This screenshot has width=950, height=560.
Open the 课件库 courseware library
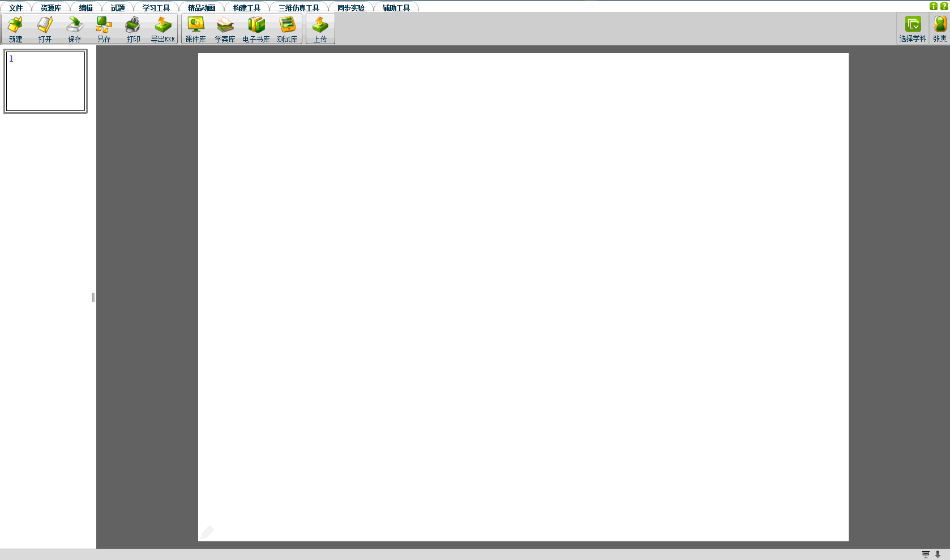195,29
